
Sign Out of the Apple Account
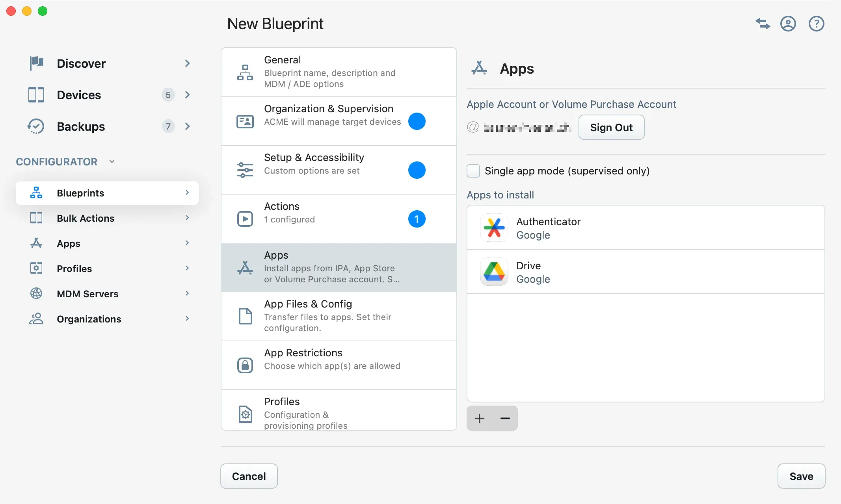(x=611, y=127)
